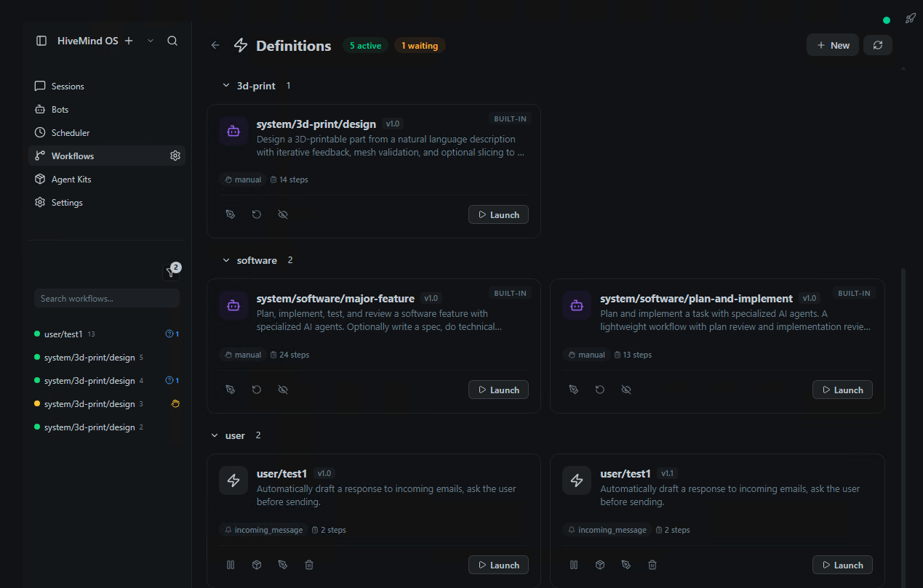
Task: Click the lightning icon beside Definitions title
Action: coord(240,45)
